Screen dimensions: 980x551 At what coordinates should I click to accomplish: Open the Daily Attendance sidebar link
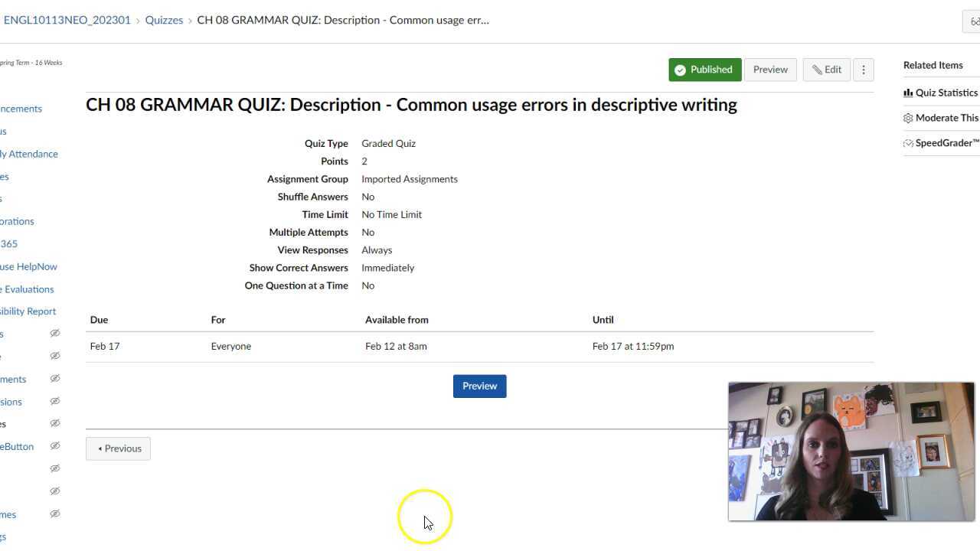tap(29, 153)
